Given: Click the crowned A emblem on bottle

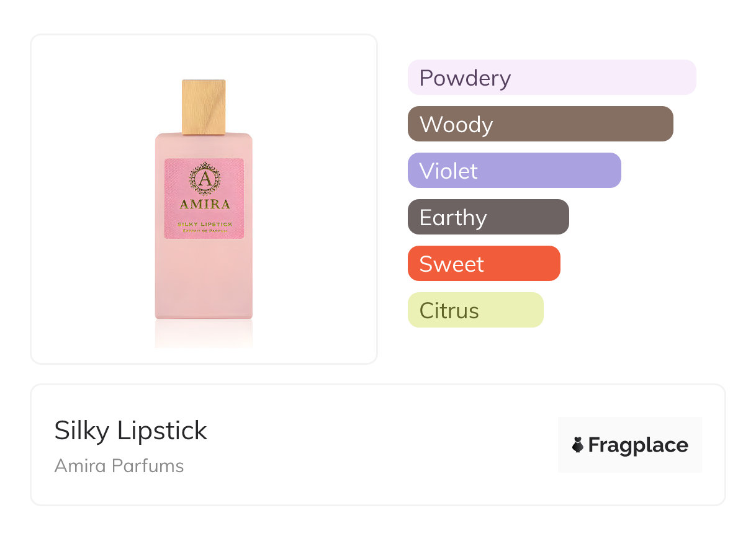Looking at the screenshot, I should [204, 179].
